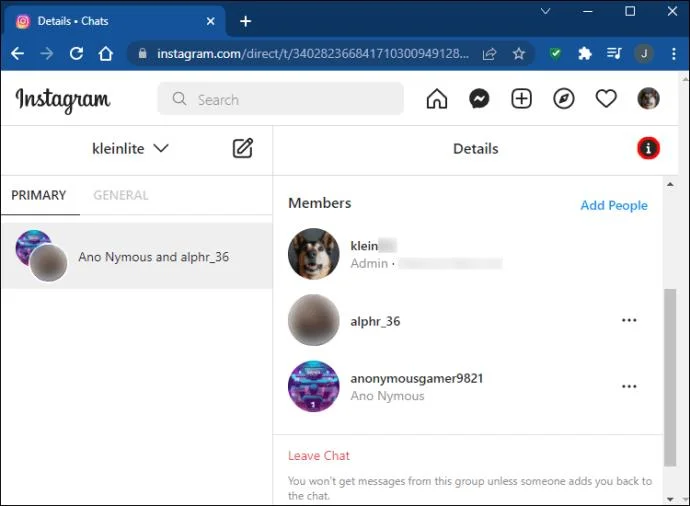This screenshot has width=690, height=506.
Task: Click the details panel scroll up arrow
Action: tap(670, 184)
